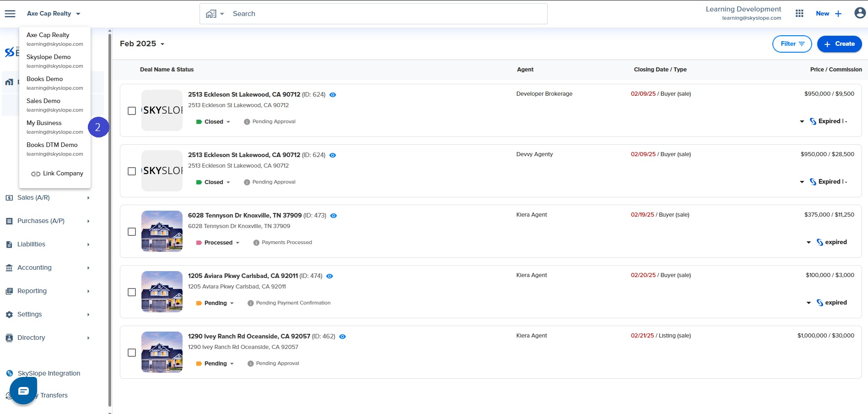Image resolution: width=868 pixels, height=414 pixels.
Task: Open the Feb 2025 month dropdown
Action: tap(142, 44)
